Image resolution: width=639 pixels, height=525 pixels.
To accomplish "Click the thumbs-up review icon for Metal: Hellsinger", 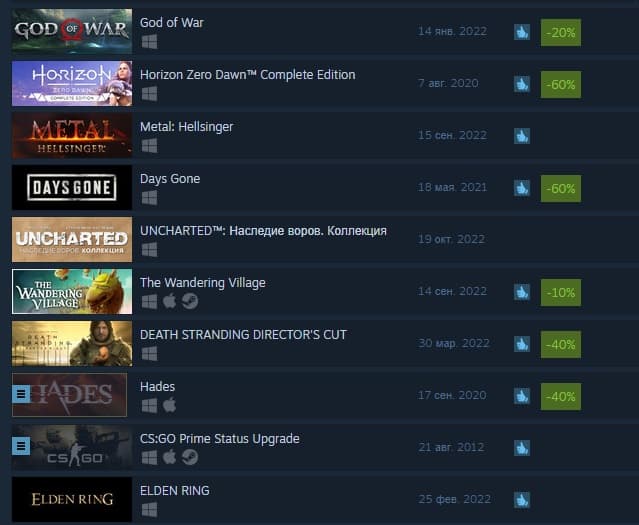I will (522, 136).
